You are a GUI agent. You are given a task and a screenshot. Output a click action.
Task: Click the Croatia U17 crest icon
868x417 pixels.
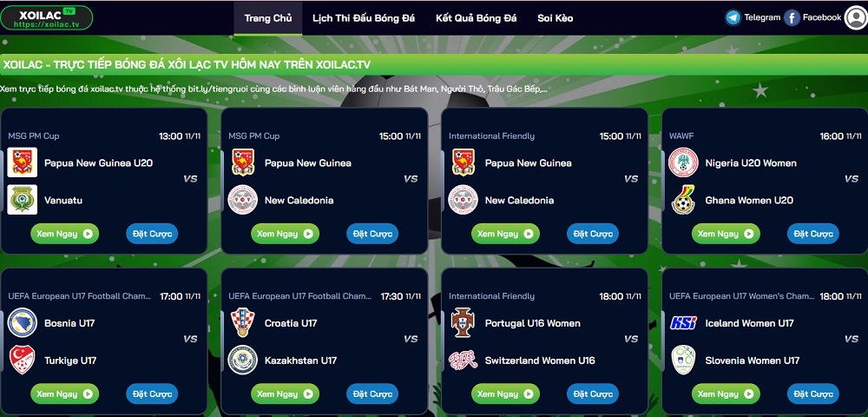(242, 322)
